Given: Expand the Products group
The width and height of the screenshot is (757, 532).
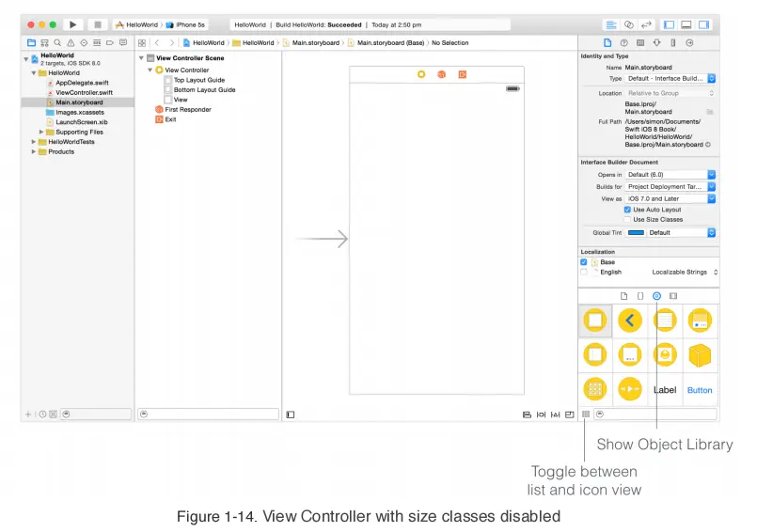Looking at the screenshot, I should pos(33,151).
